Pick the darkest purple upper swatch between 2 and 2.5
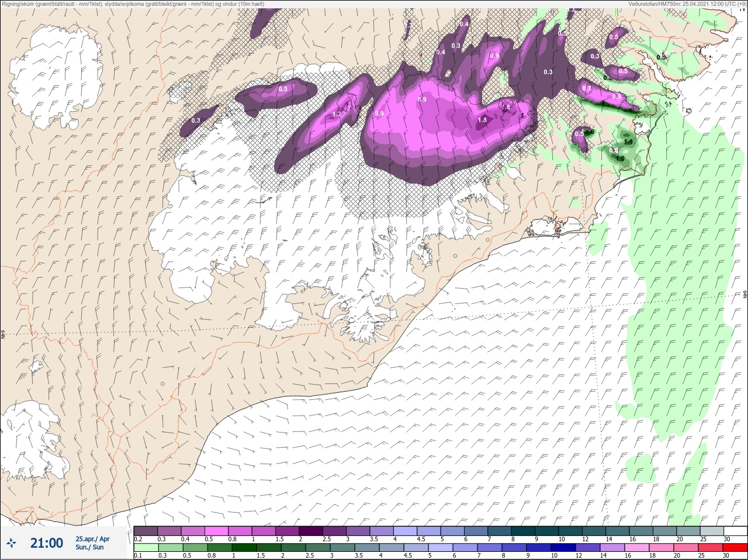748x560 pixels. tap(311, 531)
